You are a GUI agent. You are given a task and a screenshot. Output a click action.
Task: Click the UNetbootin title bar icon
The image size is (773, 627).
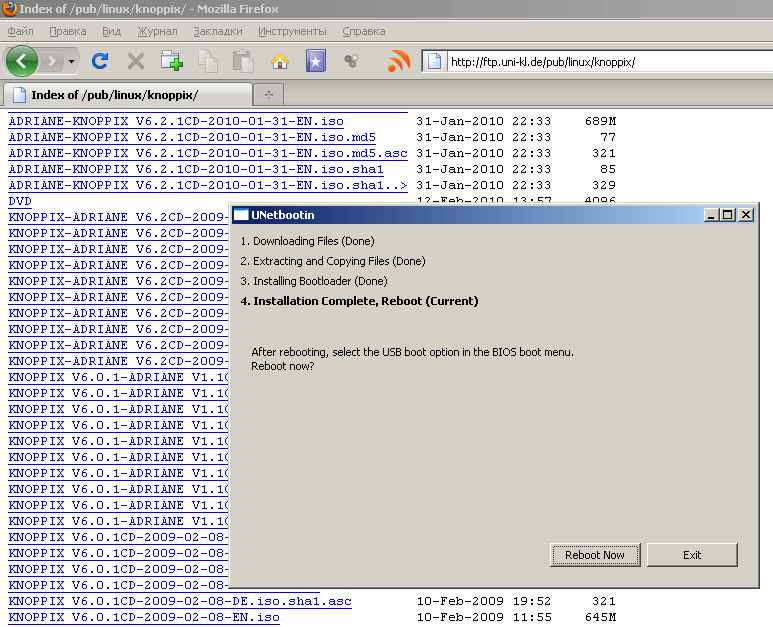pyautogui.click(x=241, y=215)
